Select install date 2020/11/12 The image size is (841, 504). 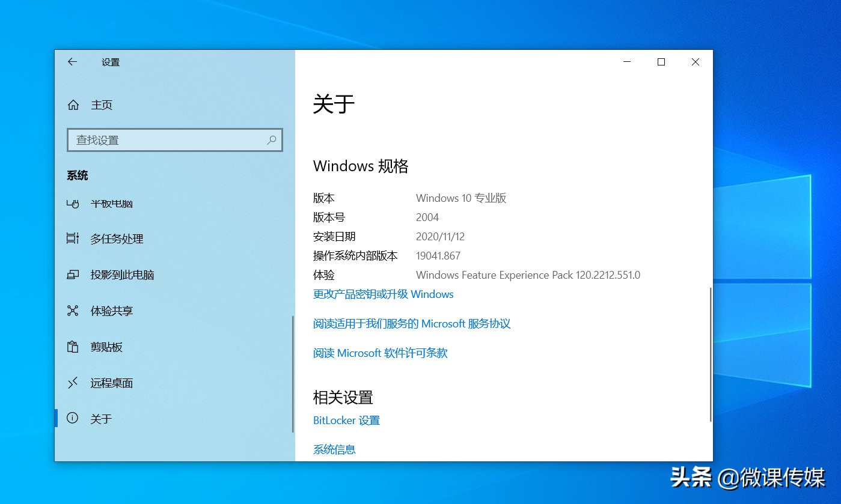tap(440, 237)
